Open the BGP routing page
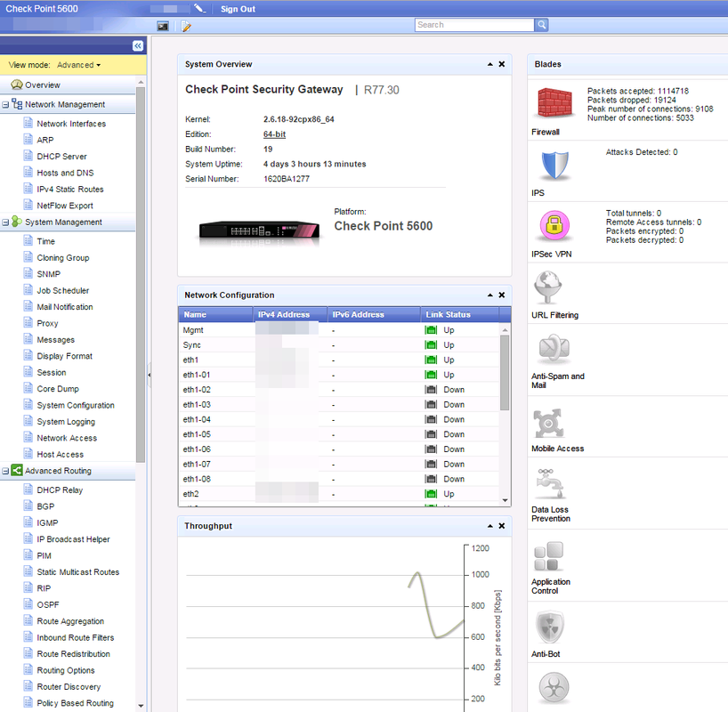This screenshot has height=712, width=728. 45,506
